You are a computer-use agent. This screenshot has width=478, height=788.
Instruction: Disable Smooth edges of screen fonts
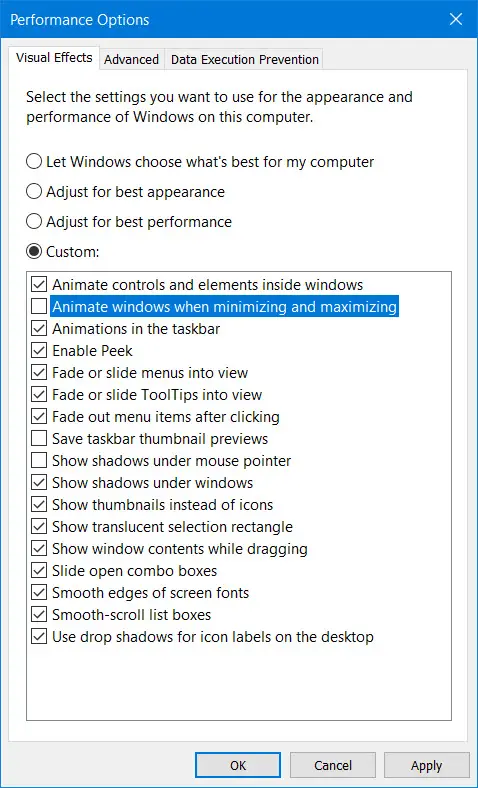click(39, 593)
